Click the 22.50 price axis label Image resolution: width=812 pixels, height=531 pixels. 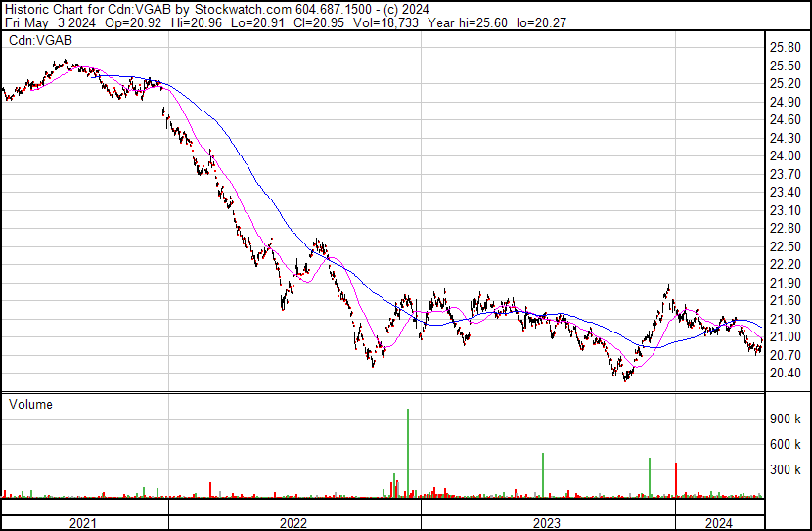[785, 246]
